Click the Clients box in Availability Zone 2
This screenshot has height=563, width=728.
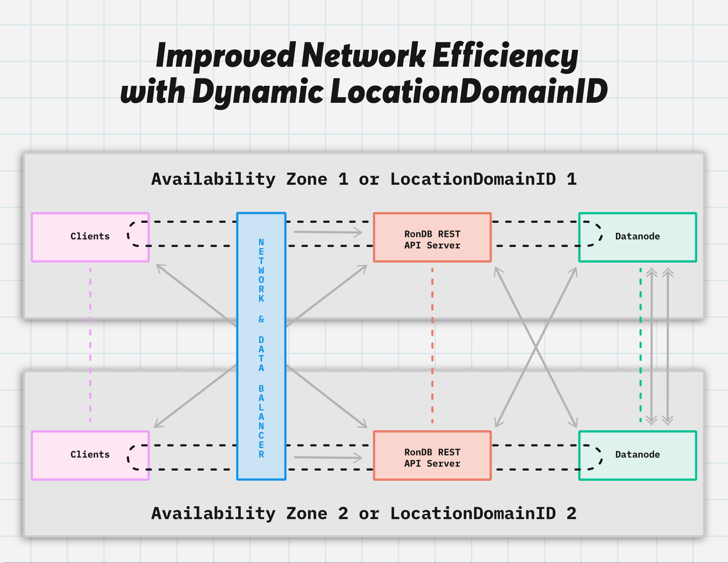point(90,455)
